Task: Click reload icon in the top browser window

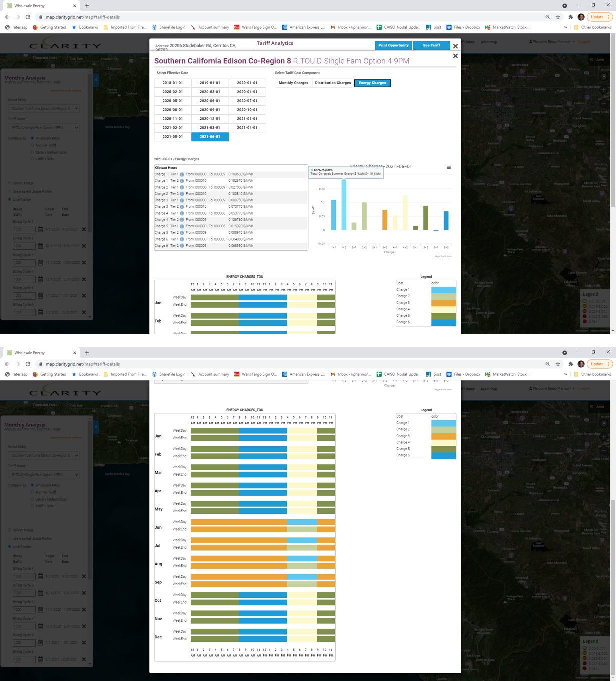Action: pyautogui.click(x=28, y=17)
